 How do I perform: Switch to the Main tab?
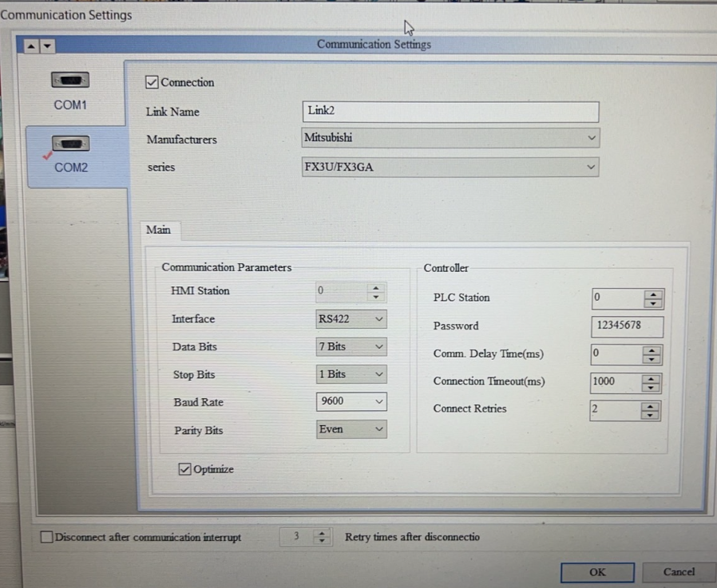click(159, 230)
